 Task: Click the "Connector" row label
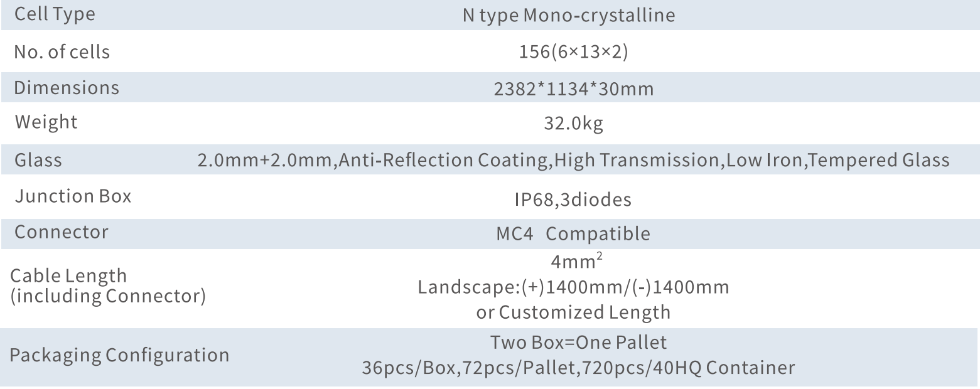click(61, 232)
